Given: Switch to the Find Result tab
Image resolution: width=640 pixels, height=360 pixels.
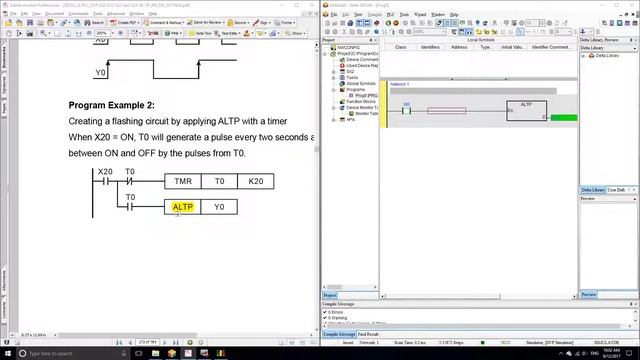Looking at the screenshot, I should (368, 335).
